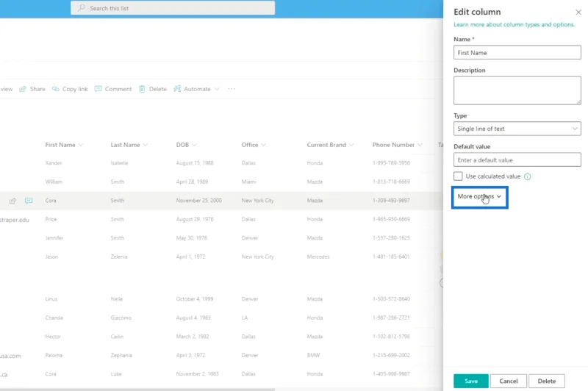The image size is (588, 391).
Task: Click the Isabelle last name cell
Action: click(x=120, y=163)
